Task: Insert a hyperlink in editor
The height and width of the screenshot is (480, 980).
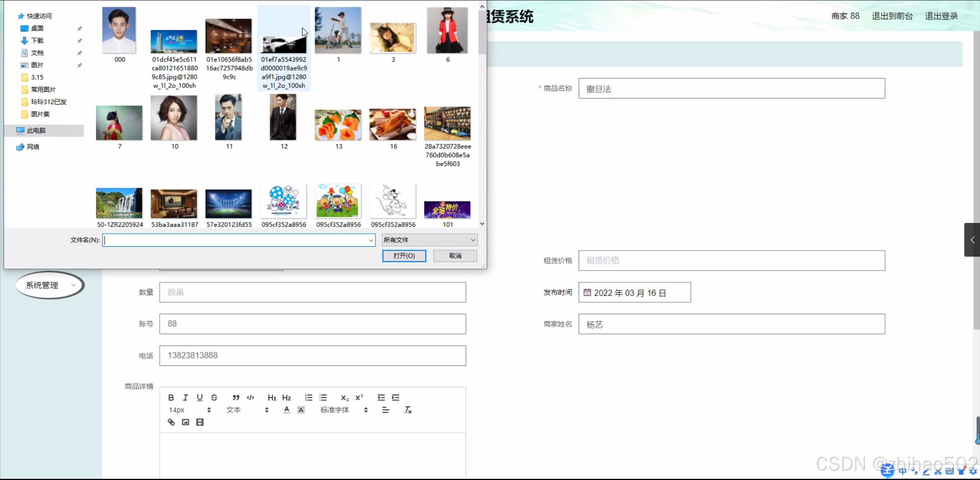Action: [x=171, y=422]
